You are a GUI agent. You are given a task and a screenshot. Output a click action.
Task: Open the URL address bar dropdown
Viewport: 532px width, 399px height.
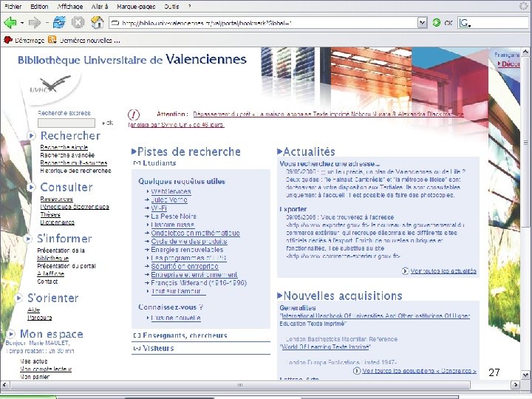coord(422,23)
